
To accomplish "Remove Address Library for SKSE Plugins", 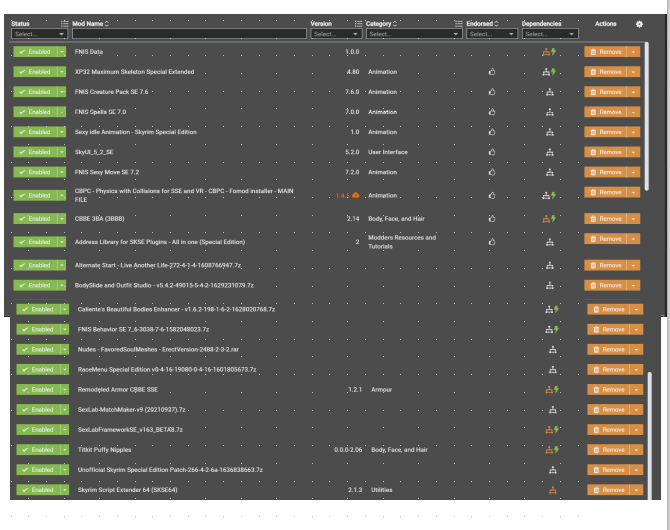I will 605,239.
